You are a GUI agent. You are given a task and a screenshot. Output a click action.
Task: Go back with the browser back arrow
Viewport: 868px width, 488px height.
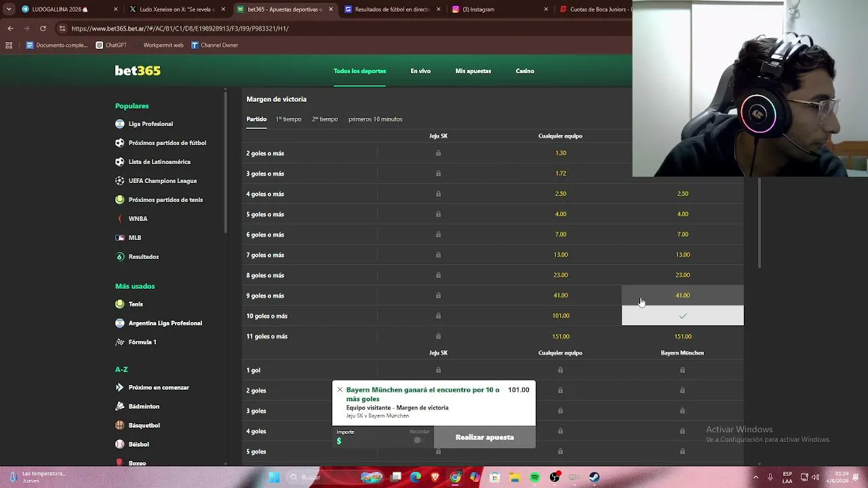click(10, 28)
